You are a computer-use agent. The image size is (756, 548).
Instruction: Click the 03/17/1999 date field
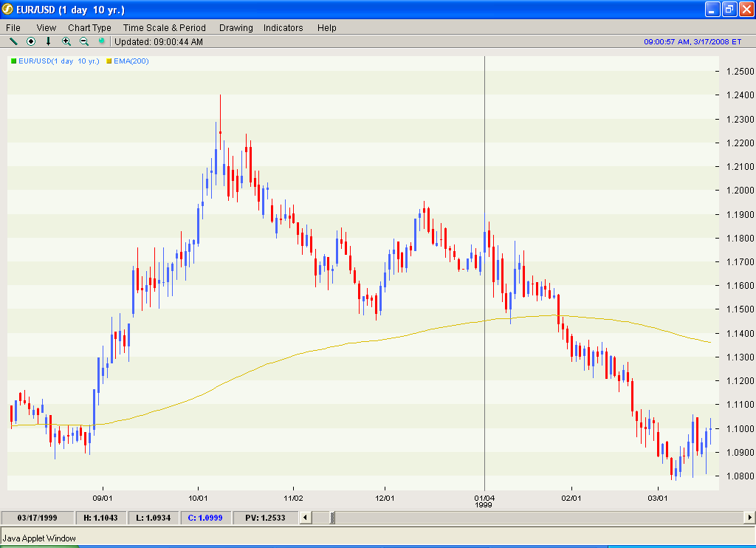pos(37,518)
